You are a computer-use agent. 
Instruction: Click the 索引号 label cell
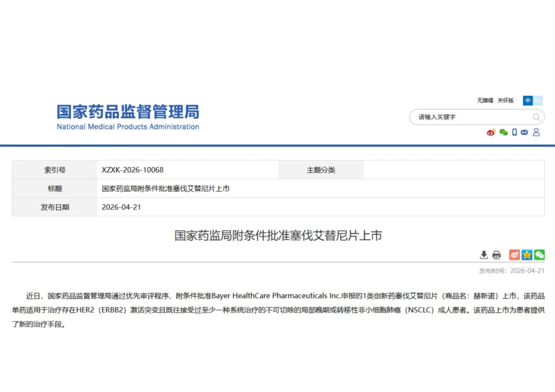55,170
